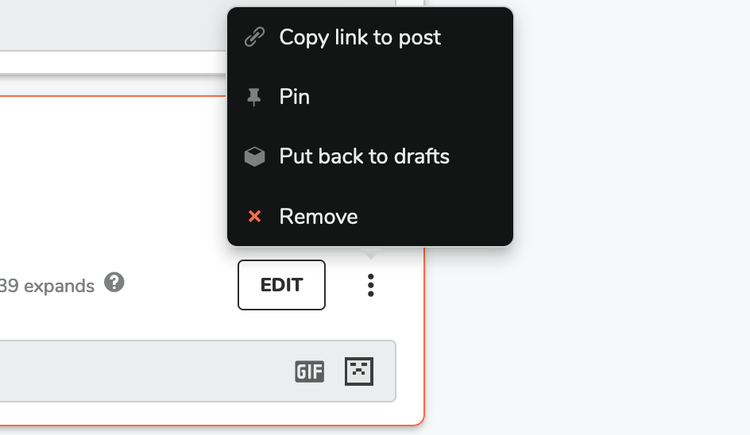Click the box icon beside Put back to drafts

click(254, 157)
